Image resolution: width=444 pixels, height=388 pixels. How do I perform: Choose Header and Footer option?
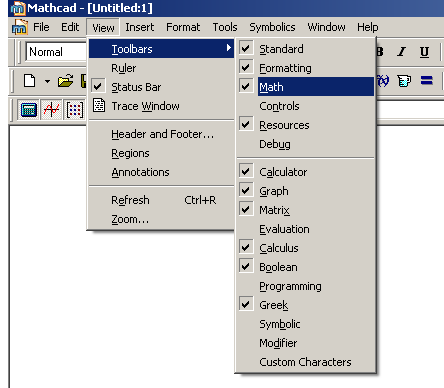[x=161, y=134]
